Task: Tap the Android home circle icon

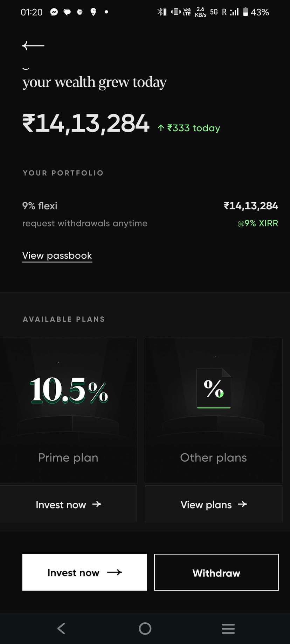Action: [145, 629]
